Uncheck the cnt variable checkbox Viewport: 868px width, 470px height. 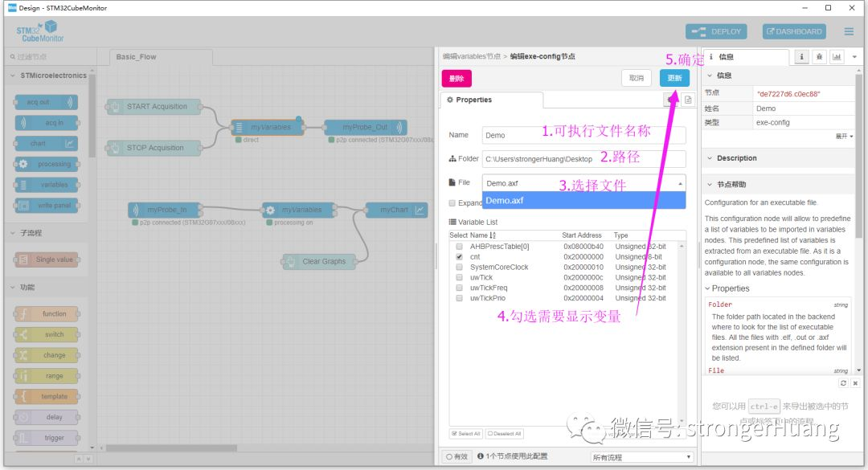click(x=459, y=257)
